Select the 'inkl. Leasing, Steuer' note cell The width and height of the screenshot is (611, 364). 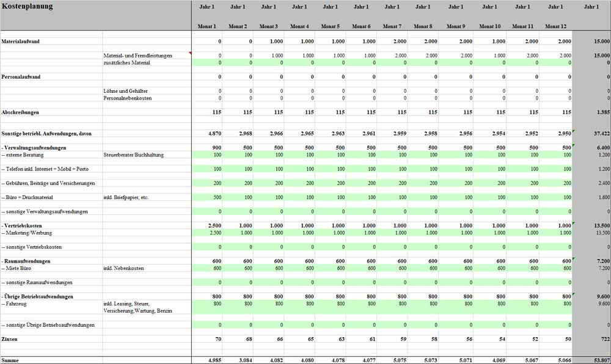[137, 307]
